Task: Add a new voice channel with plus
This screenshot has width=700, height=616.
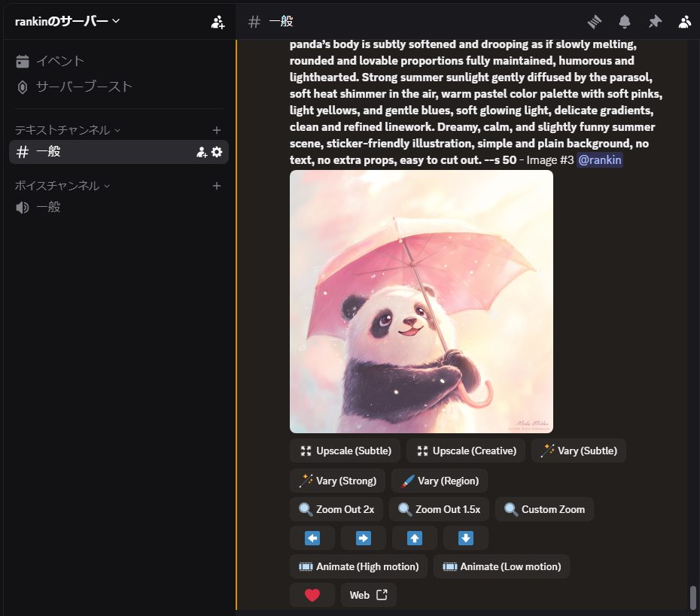Action: [x=217, y=186]
